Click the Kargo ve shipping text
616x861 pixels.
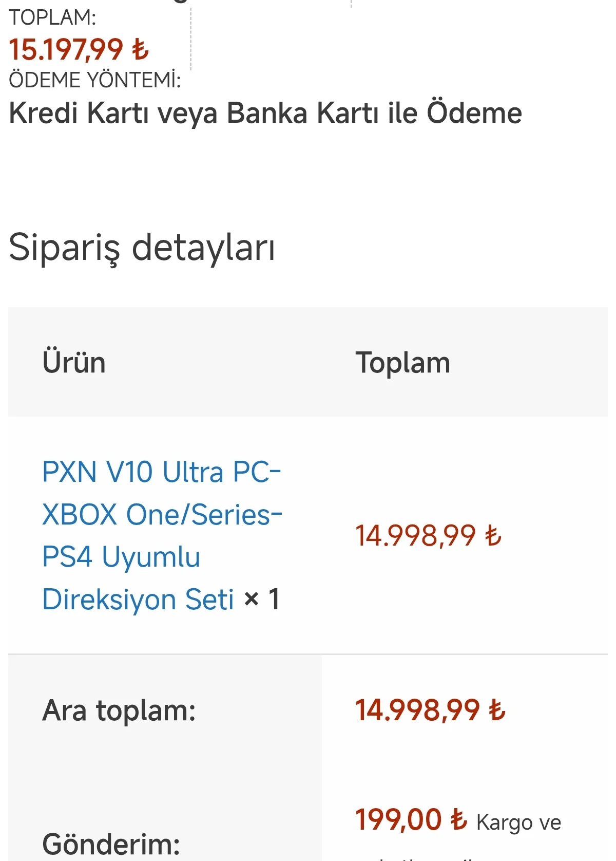518,822
